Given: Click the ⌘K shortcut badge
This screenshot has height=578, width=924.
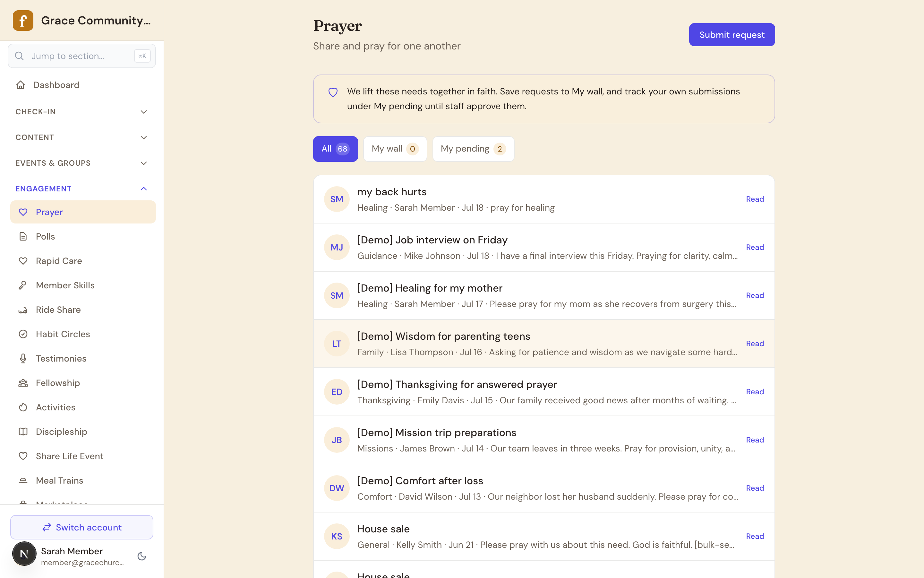Looking at the screenshot, I should click(142, 56).
